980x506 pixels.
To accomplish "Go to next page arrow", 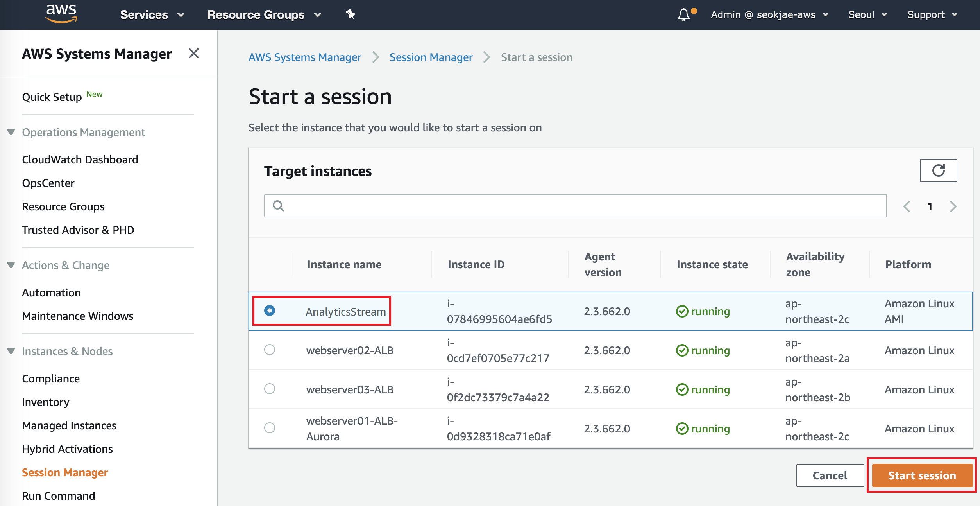I will click(x=953, y=206).
